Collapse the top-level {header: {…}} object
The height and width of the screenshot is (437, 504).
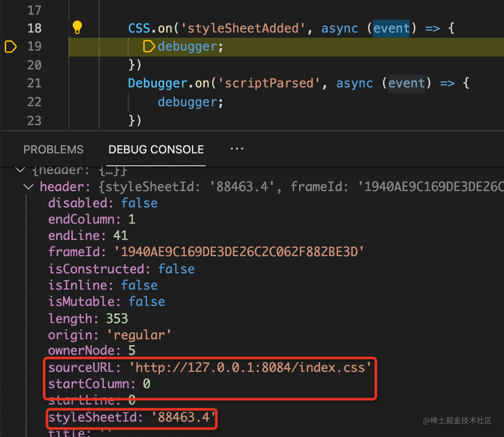[20, 170]
